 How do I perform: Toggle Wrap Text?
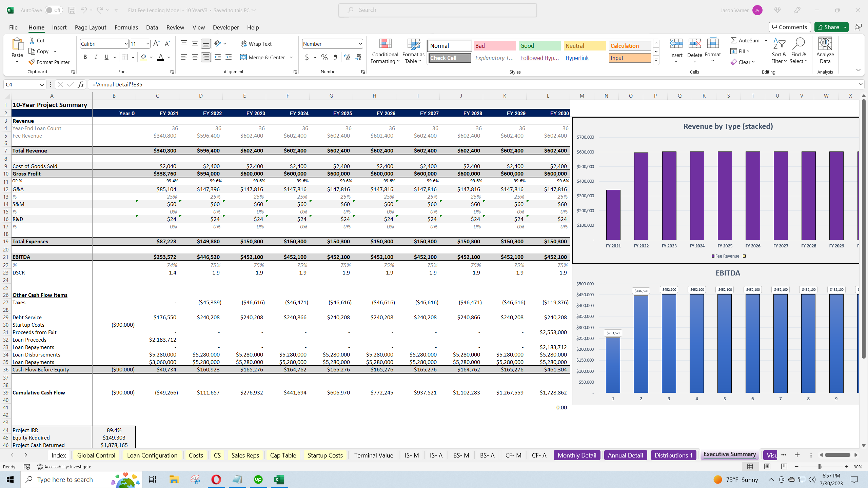coord(256,44)
